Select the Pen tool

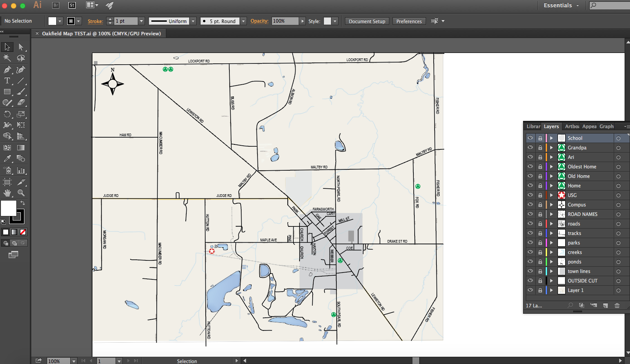point(7,70)
